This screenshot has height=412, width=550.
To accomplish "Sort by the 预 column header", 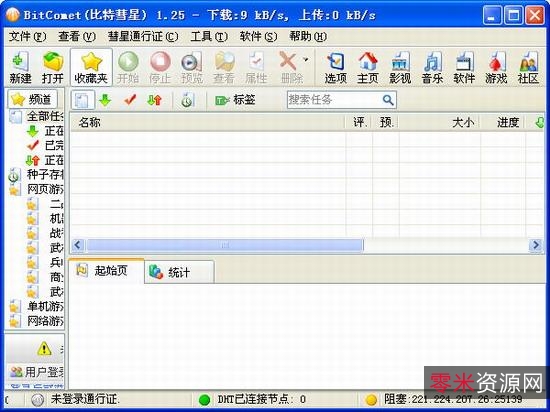I will 385,122.
